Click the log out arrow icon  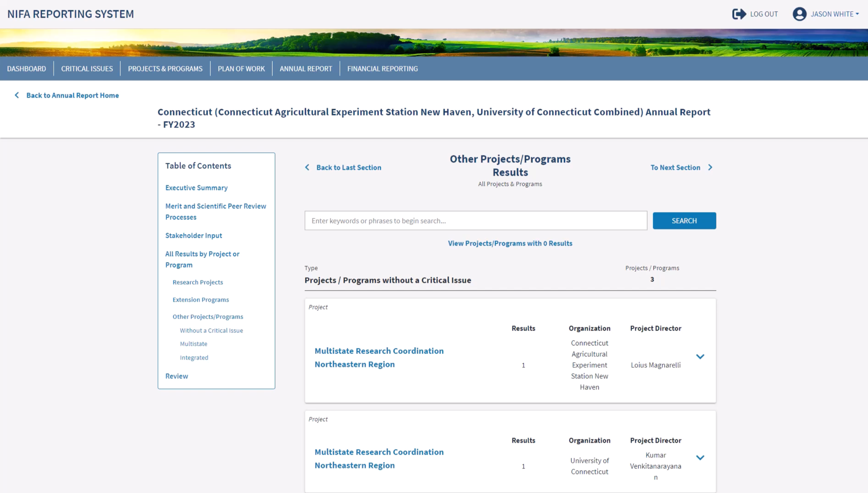[x=739, y=14]
